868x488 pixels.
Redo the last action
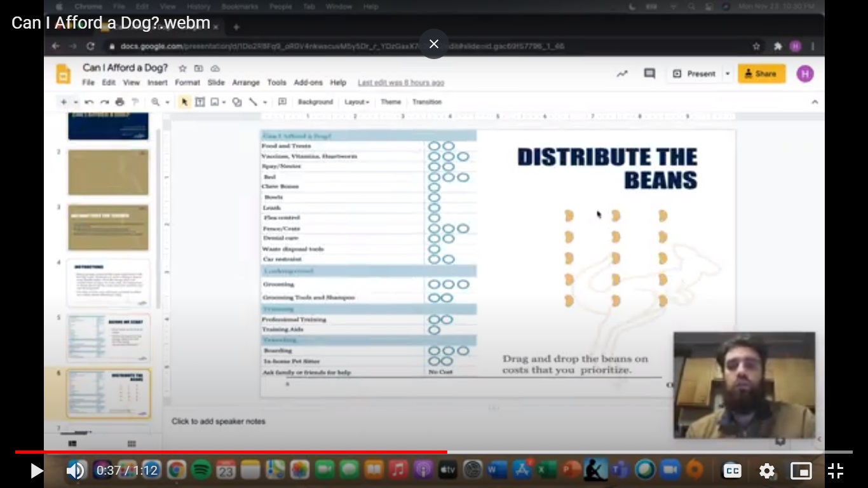(x=104, y=102)
